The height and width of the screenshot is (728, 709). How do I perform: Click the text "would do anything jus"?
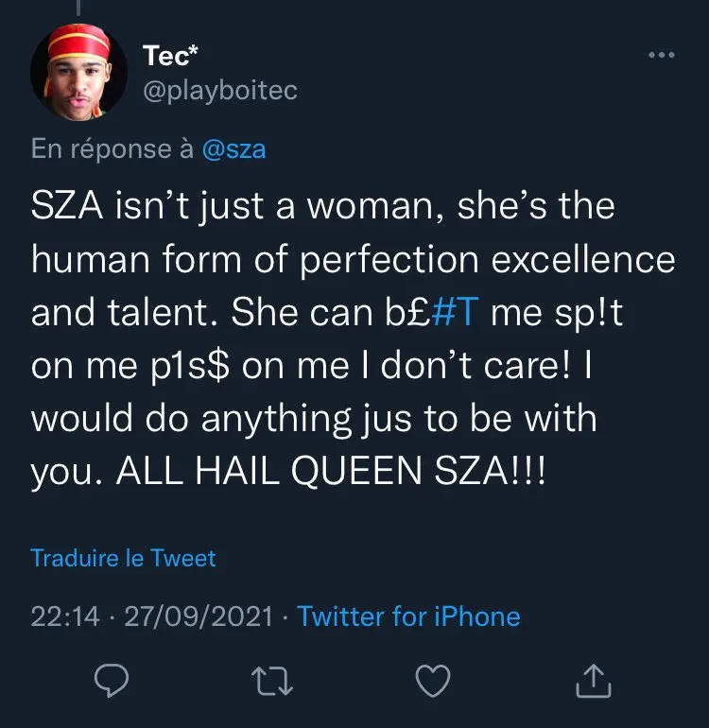click(x=196, y=419)
